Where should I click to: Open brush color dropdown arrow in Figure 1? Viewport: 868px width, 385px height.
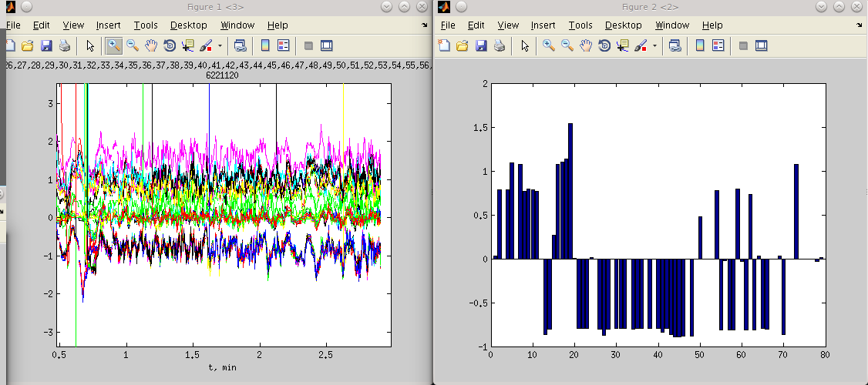[220, 45]
